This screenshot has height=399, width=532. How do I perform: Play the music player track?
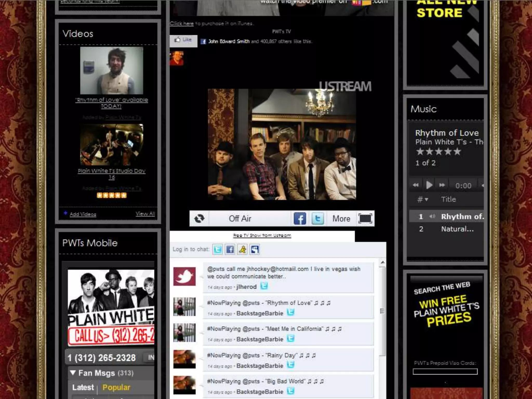pos(429,185)
